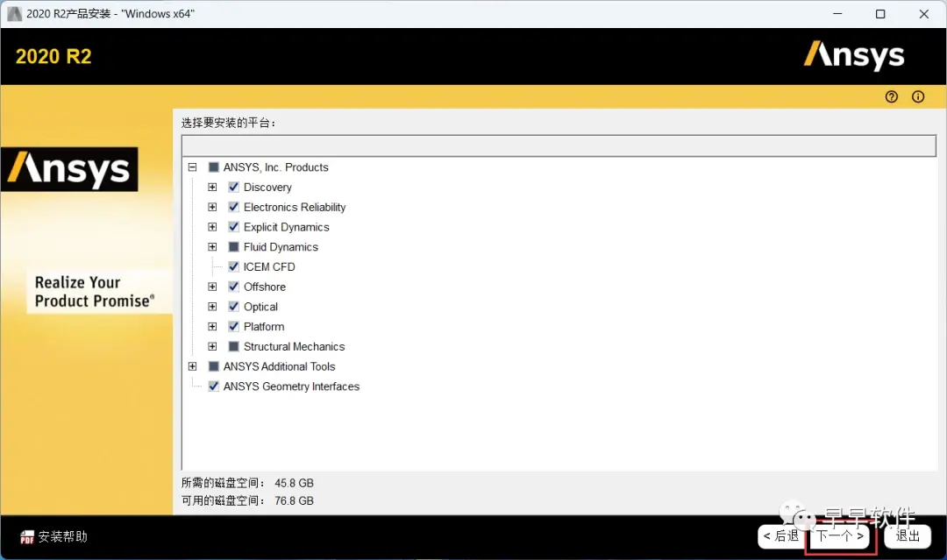947x560 pixels.
Task: Open the help question mark icon
Action: (x=892, y=96)
